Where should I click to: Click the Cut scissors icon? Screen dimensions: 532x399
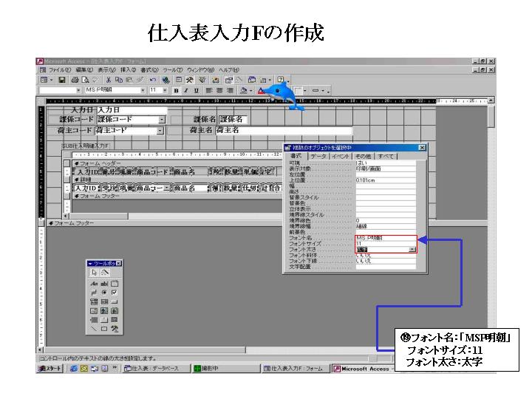tap(109, 80)
